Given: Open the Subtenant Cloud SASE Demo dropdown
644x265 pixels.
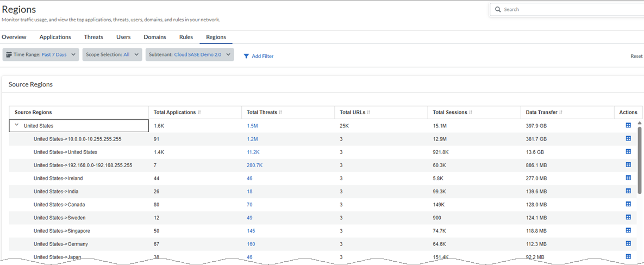Looking at the screenshot, I should [189, 55].
